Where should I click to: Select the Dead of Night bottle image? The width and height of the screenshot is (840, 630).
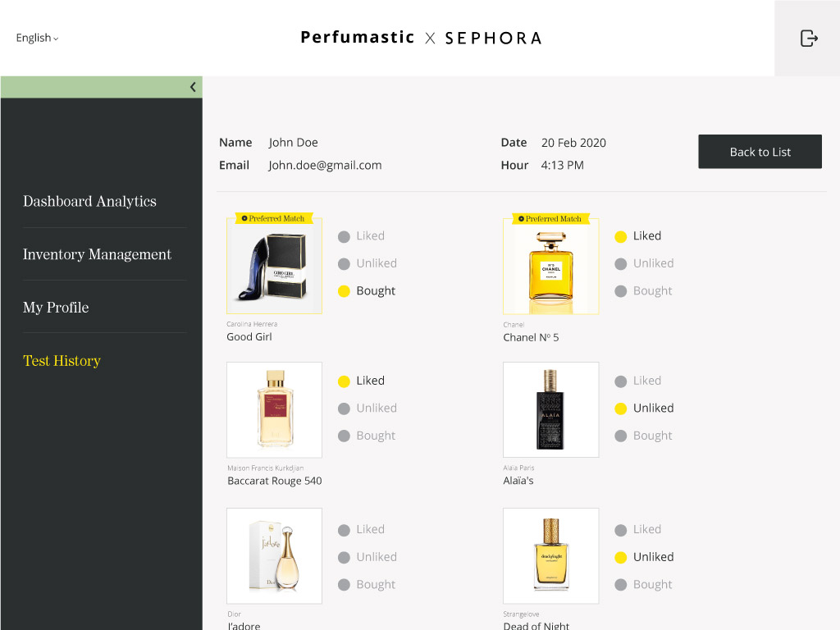[550, 555]
